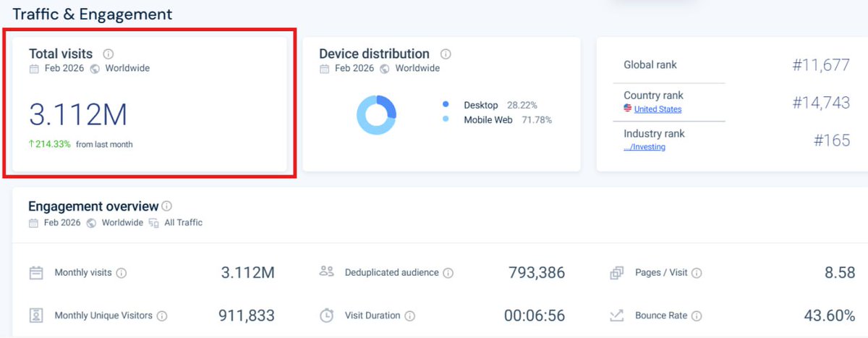Click the people icon beside Deduplicated audience
Image resolution: width=868 pixels, height=338 pixels.
point(326,272)
